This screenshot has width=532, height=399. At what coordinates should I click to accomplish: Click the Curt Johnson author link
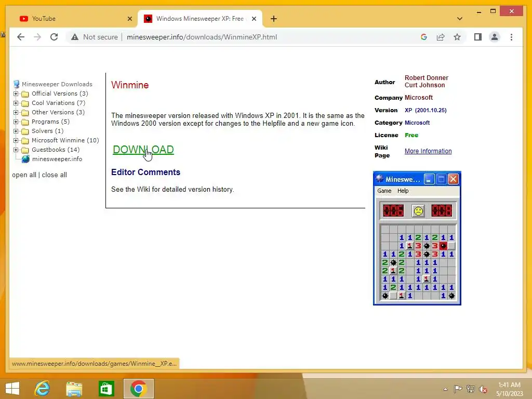[x=424, y=85]
